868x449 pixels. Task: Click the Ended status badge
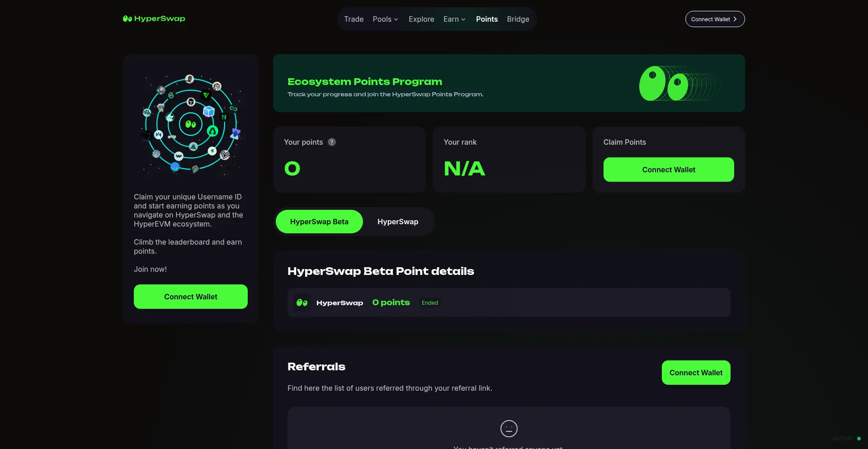click(x=430, y=302)
